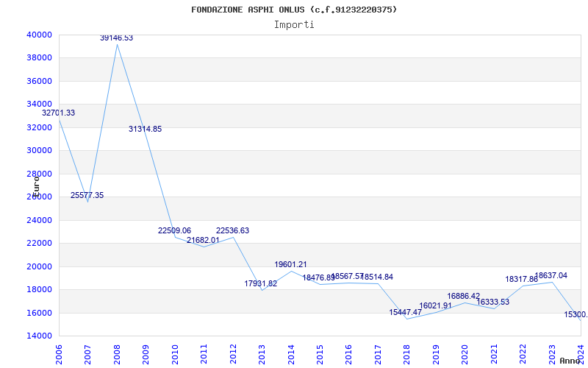
Task: Click the x-axis year 2011
Action: point(204,355)
